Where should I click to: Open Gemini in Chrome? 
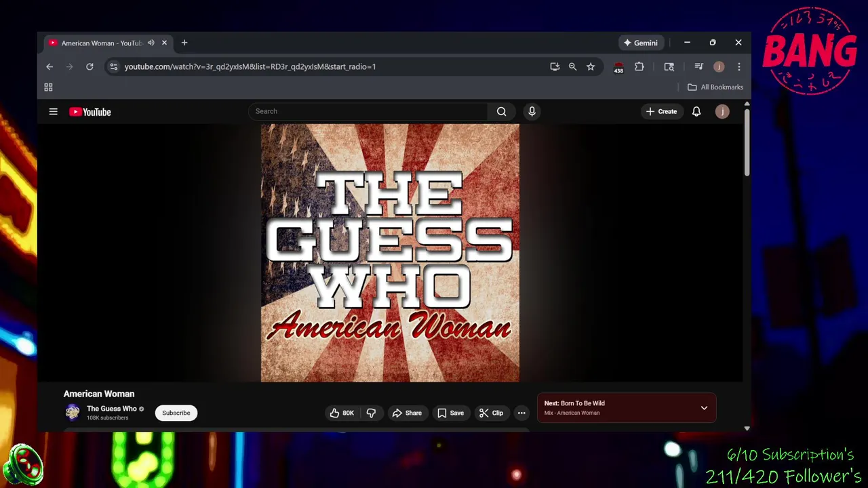pyautogui.click(x=640, y=43)
